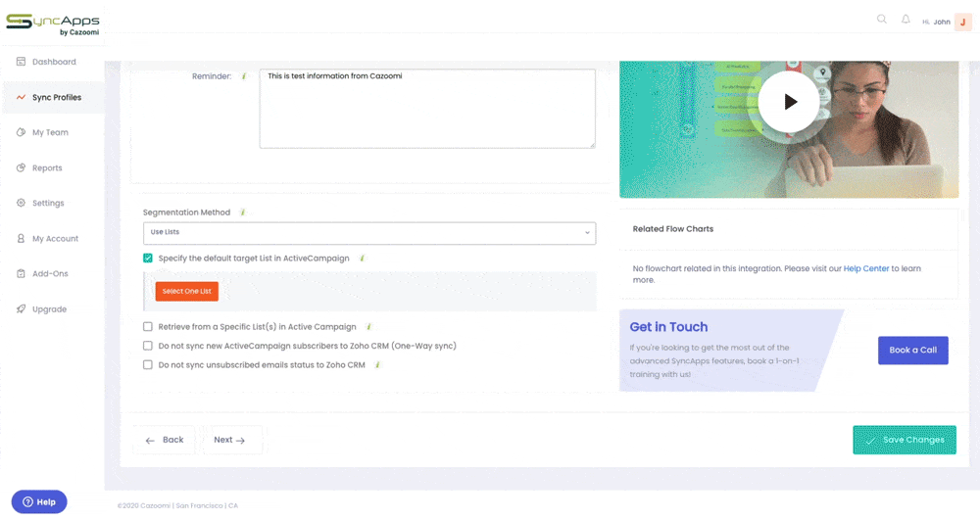This screenshot has width=980, height=520.
Task: Click the Hi, John greeting text
Action: point(936,22)
